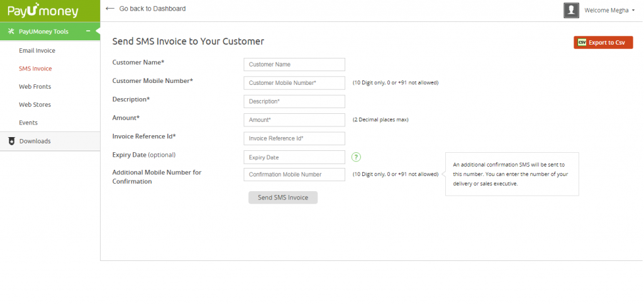Click the Expiry Date help question icon
Screen dimensions: 644x305
pyautogui.click(x=356, y=157)
